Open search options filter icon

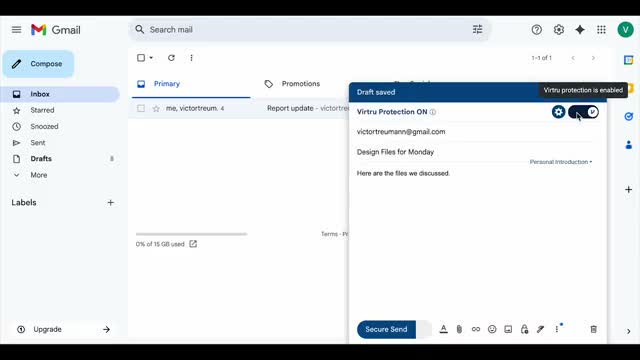pos(477,29)
